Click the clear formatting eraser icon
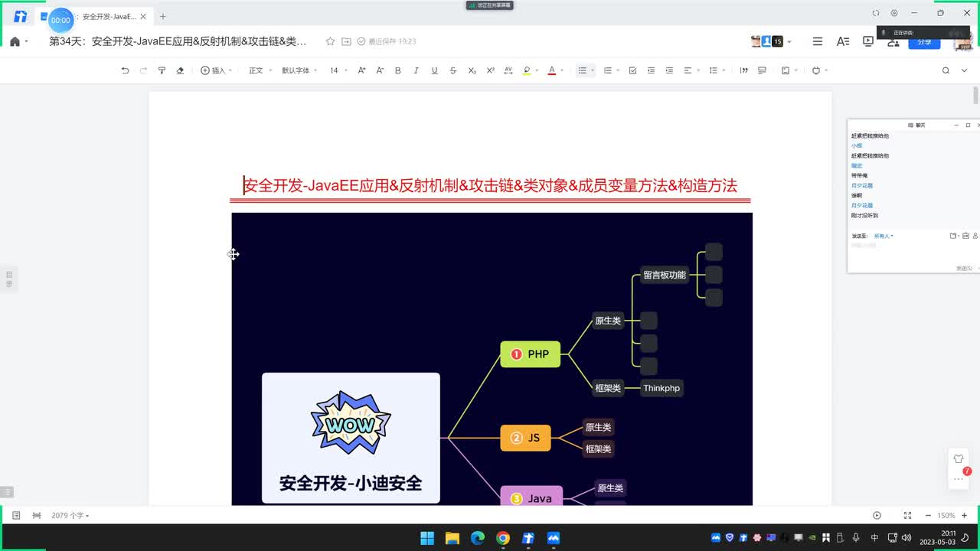Viewport: 980px width, 551px height. click(x=180, y=70)
